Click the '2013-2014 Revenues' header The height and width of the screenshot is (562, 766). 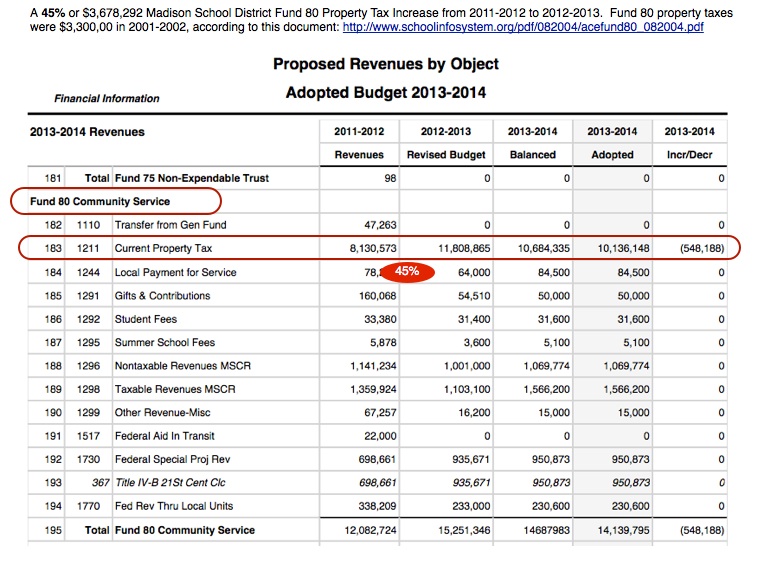click(x=87, y=132)
